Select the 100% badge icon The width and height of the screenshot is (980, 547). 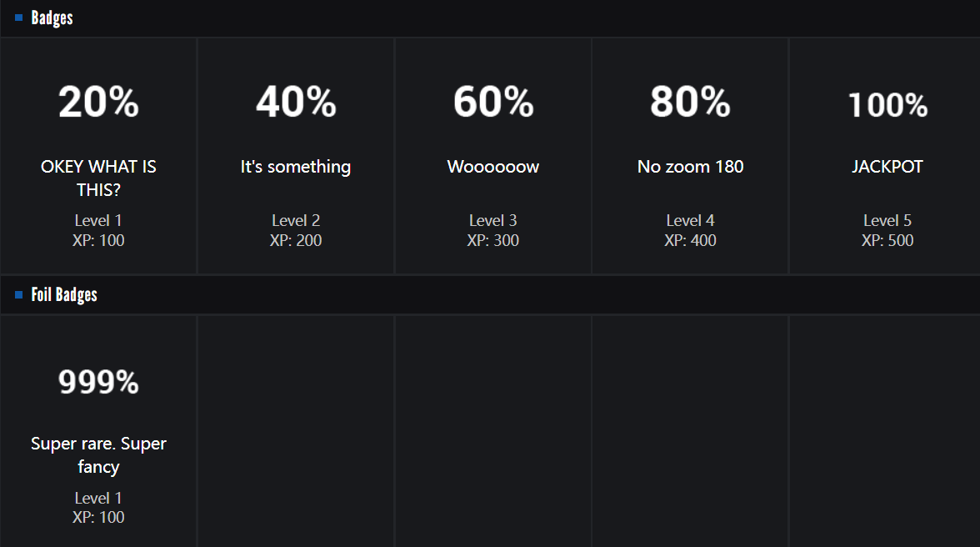point(887,105)
